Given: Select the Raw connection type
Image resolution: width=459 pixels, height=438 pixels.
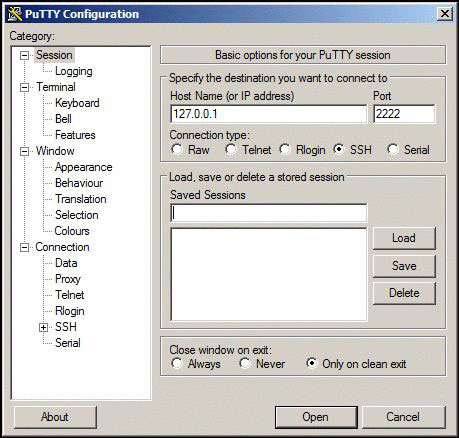Looking at the screenshot, I should coord(177,149).
